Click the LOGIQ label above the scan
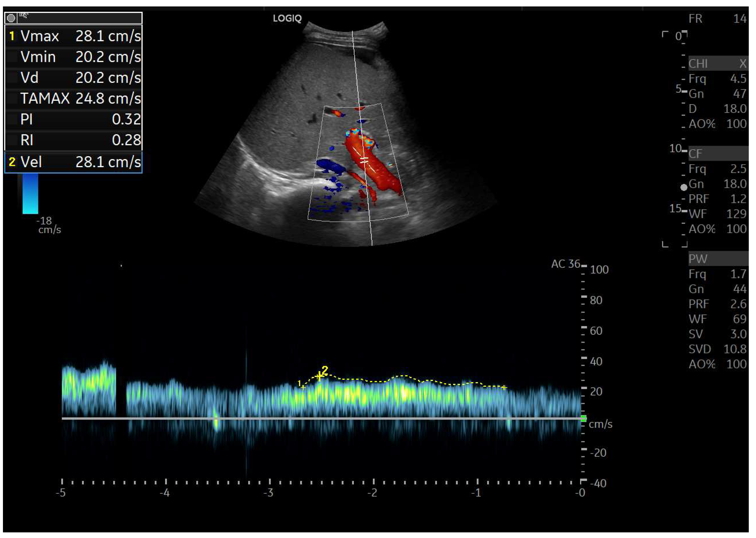 pyautogui.click(x=287, y=18)
